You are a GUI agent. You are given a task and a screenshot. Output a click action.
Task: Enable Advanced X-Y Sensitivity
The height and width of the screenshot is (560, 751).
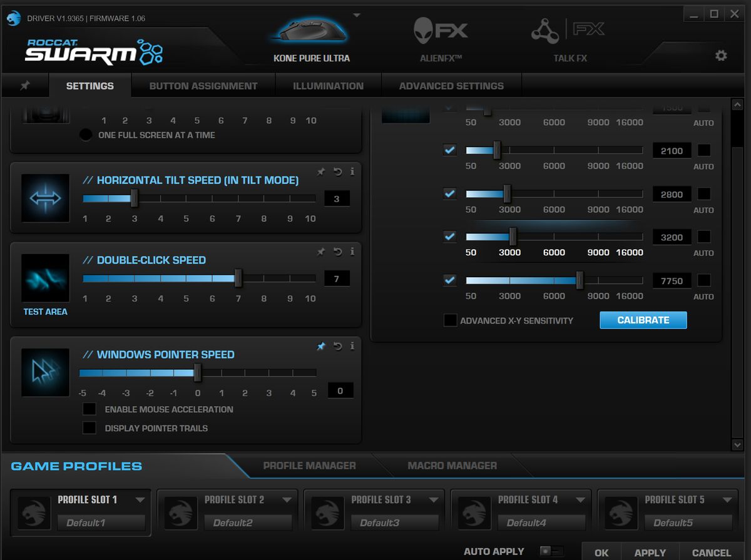coord(450,320)
